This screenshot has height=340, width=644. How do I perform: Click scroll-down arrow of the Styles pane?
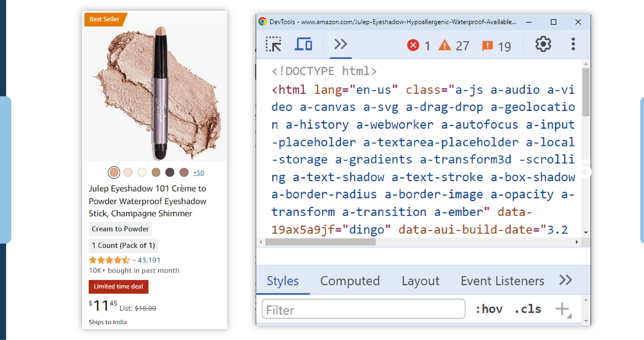(x=586, y=321)
